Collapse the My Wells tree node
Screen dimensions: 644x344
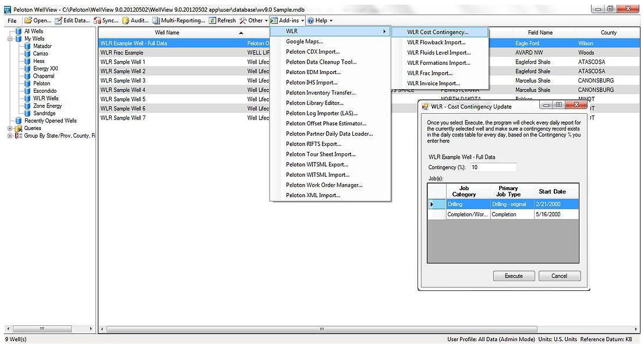pyautogui.click(x=10, y=38)
